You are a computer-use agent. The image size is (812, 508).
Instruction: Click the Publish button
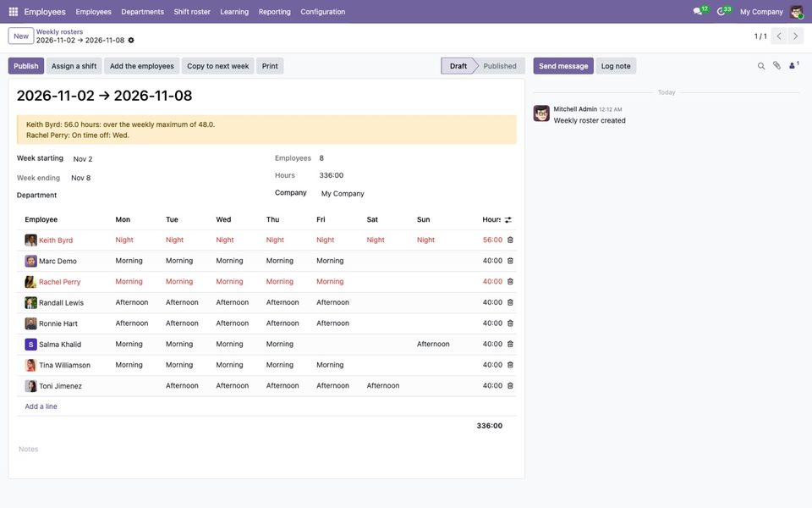(26, 66)
